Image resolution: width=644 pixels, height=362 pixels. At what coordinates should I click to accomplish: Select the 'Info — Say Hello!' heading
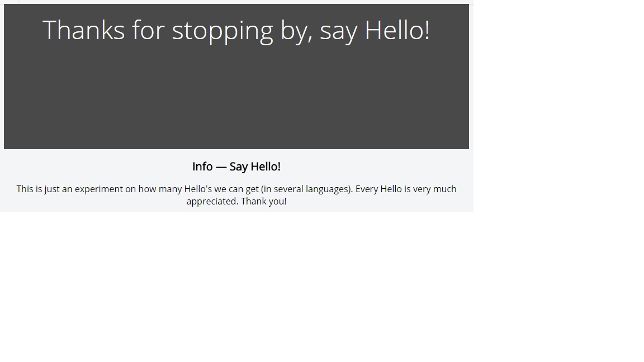236,166
